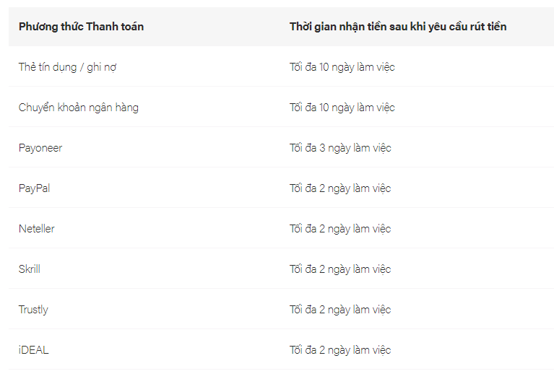554x392 pixels.
Task: Select the Neteller row label
Action: click(36, 229)
